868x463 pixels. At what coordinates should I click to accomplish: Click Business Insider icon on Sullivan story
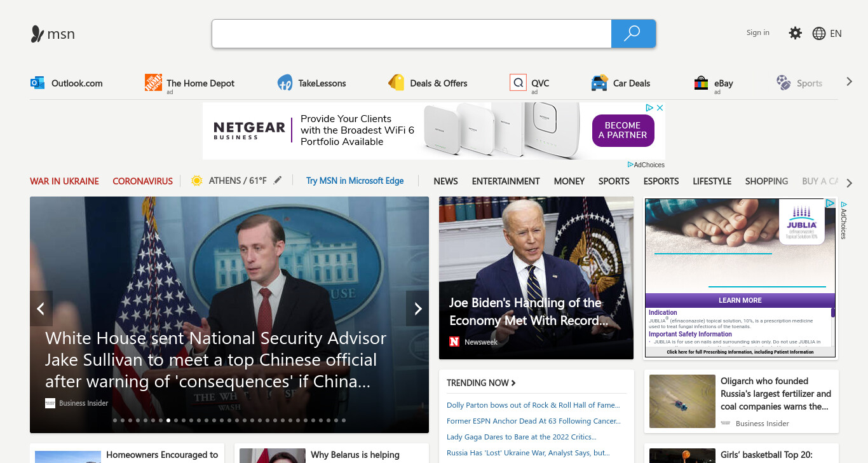(x=50, y=403)
